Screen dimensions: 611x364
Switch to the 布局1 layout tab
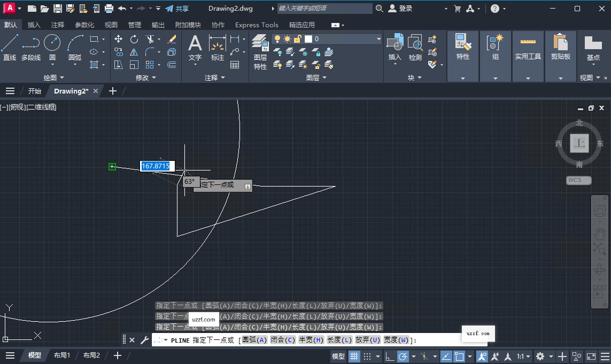(x=62, y=354)
